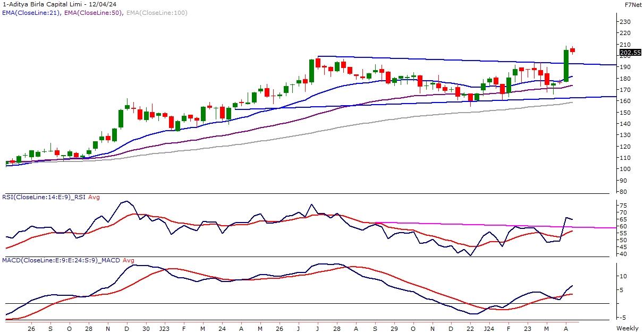Click the 180 price axis value
This screenshot has height=333, width=644.
coord(625,79)
